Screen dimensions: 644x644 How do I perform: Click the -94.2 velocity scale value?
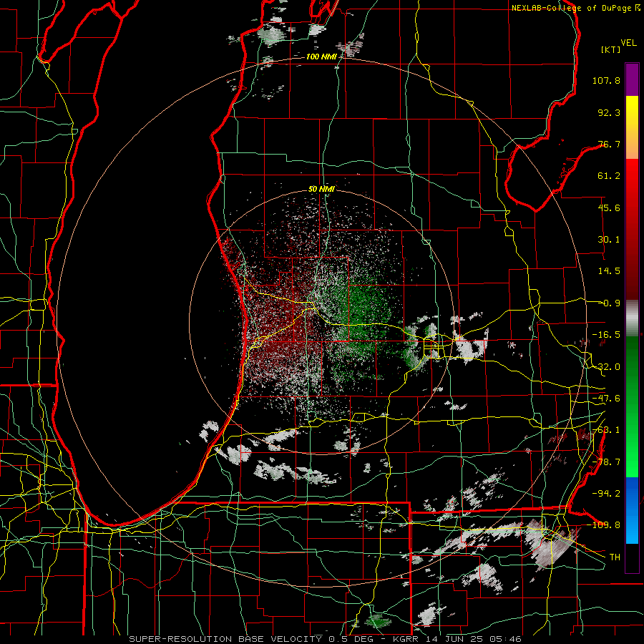tap(606, 493)
